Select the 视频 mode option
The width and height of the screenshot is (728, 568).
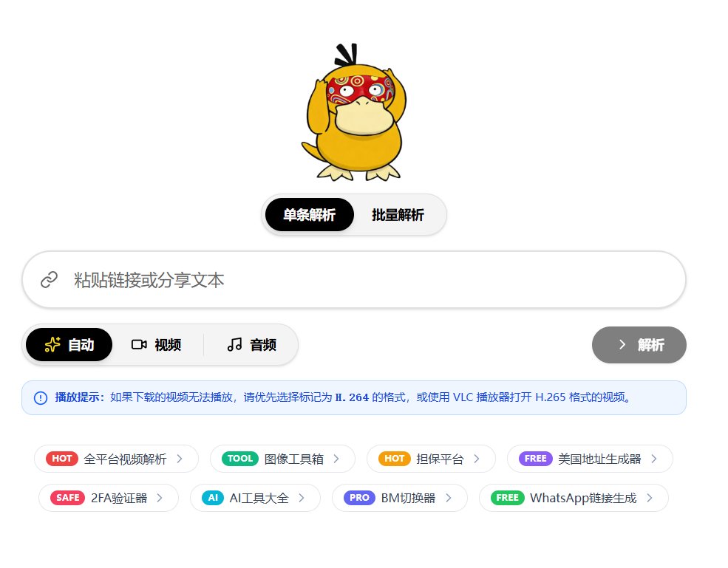click(x=156, y=345)
